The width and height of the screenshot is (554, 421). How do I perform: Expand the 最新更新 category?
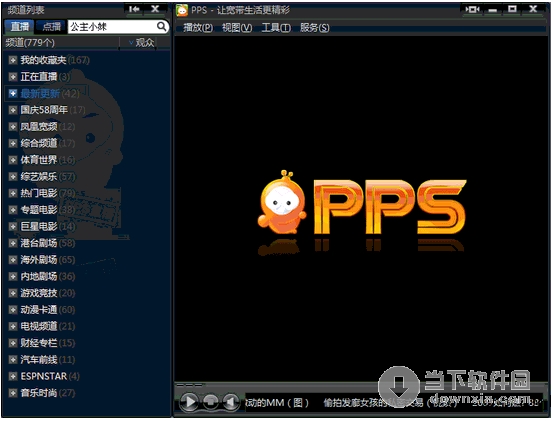(x=13, y=93)
